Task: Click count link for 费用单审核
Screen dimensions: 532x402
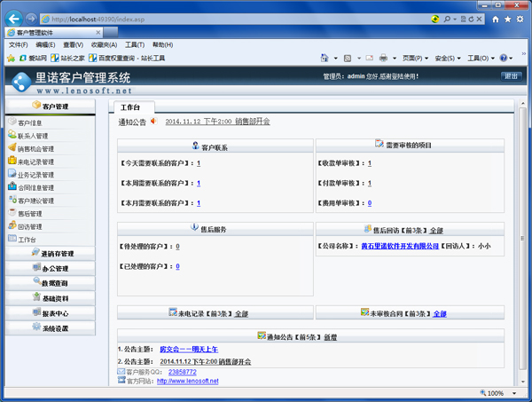Action: tap(370, 203)
